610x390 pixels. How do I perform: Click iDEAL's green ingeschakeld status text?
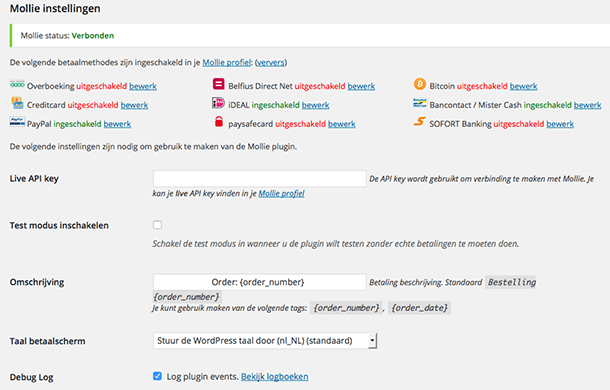[x=275, y=105]
